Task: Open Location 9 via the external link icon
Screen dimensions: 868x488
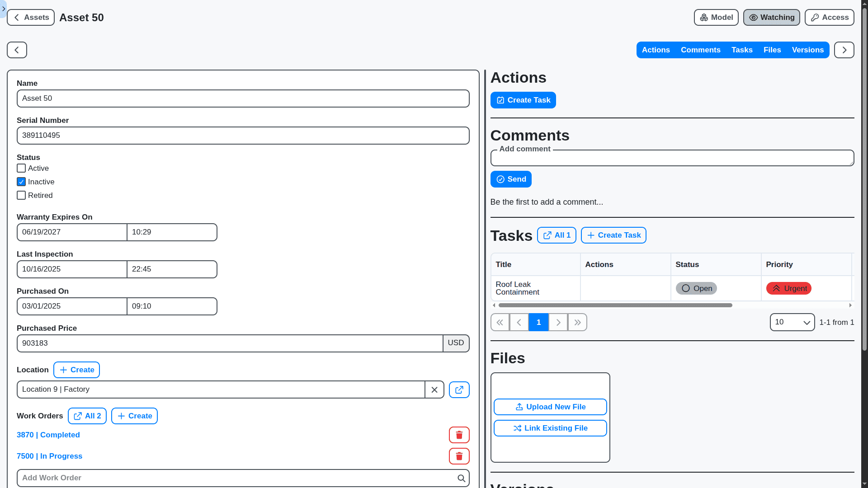Action: [x=459, y=389]
